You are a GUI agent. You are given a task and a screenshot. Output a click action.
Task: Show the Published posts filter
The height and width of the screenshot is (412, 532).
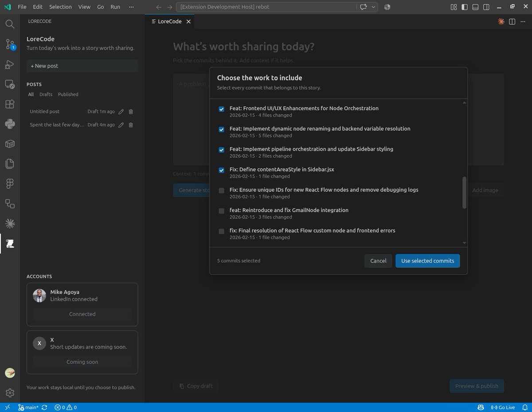pyautogui.click(x=68, y=94)
